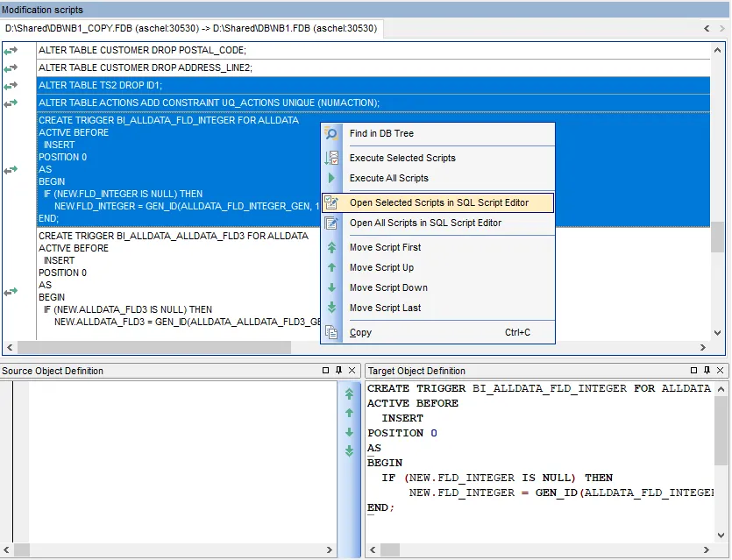Click Target Definition horizontal scroll right arrow
The width and height of the screenshot is (732, 560).
[x=707, y=549]
